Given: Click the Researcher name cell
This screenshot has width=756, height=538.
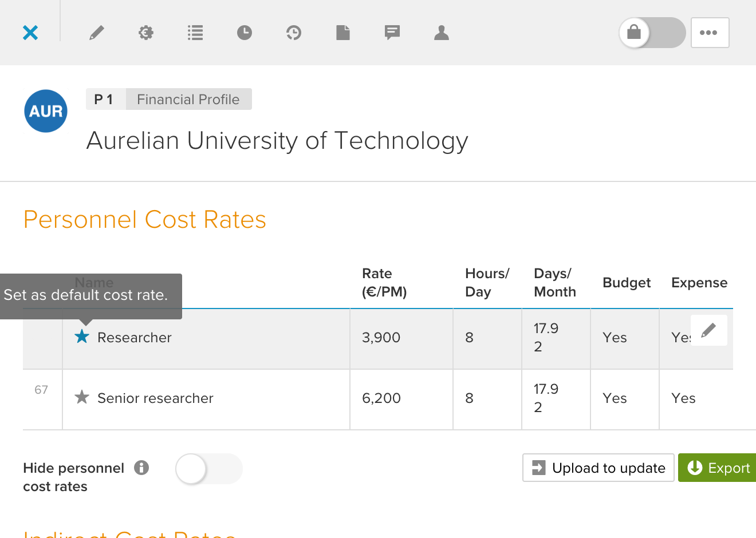Looking at the screenshot, I should (206, 339).
